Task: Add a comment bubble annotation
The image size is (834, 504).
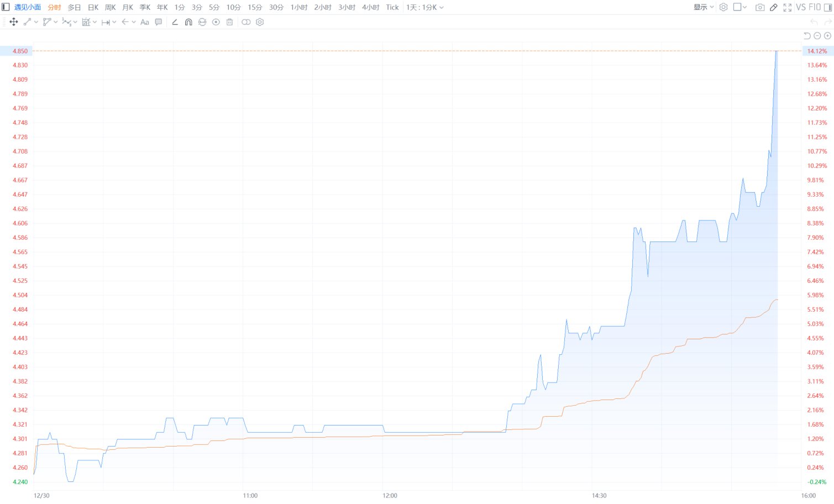Action: click(x=159, y=22)
